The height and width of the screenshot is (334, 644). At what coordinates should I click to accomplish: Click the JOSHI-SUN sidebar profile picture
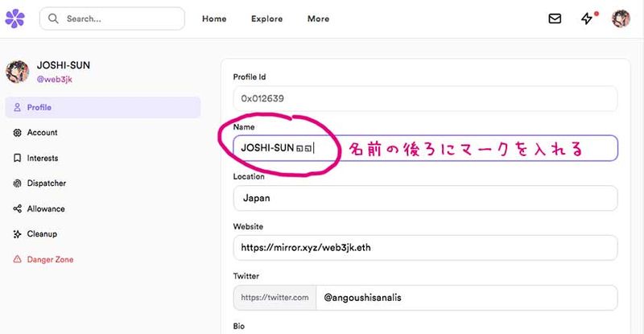18,72
